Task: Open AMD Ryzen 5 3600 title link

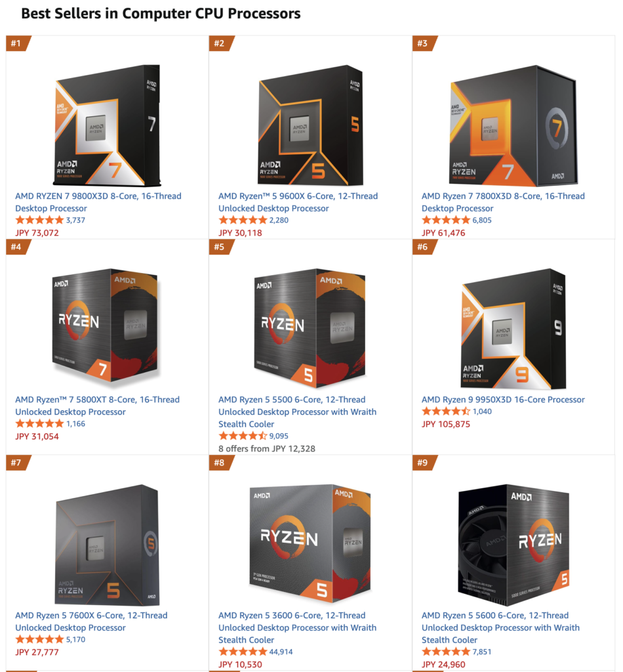Action: 297,627
